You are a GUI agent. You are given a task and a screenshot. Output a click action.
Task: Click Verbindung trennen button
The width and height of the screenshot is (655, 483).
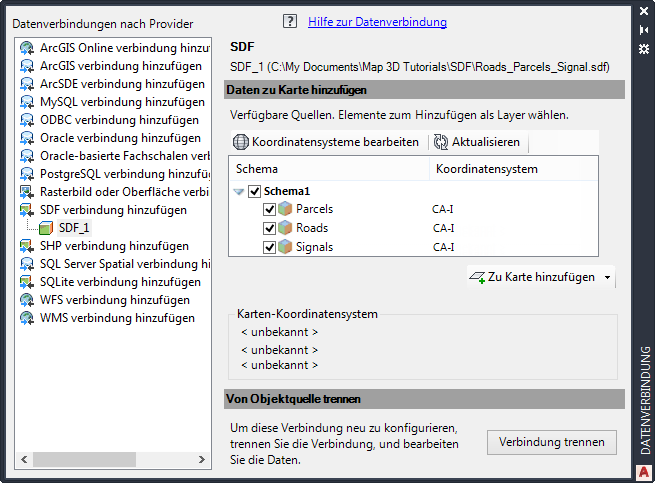[x=552, y=442]
